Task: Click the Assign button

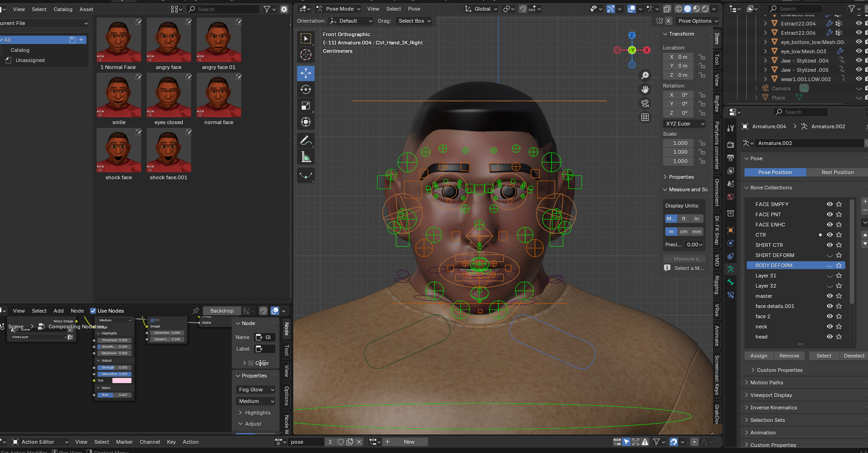Action: [x=759, y=356]
